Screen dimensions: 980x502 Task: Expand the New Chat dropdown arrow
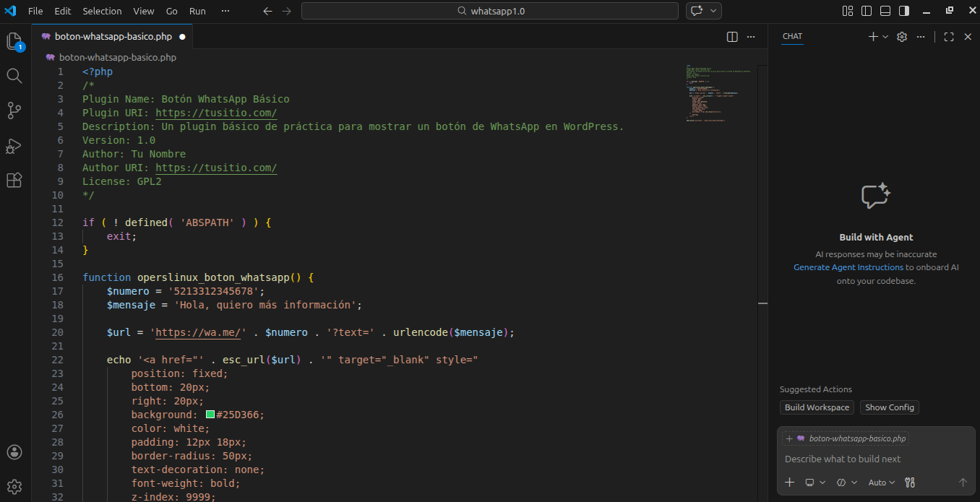(x=885, y=37)
